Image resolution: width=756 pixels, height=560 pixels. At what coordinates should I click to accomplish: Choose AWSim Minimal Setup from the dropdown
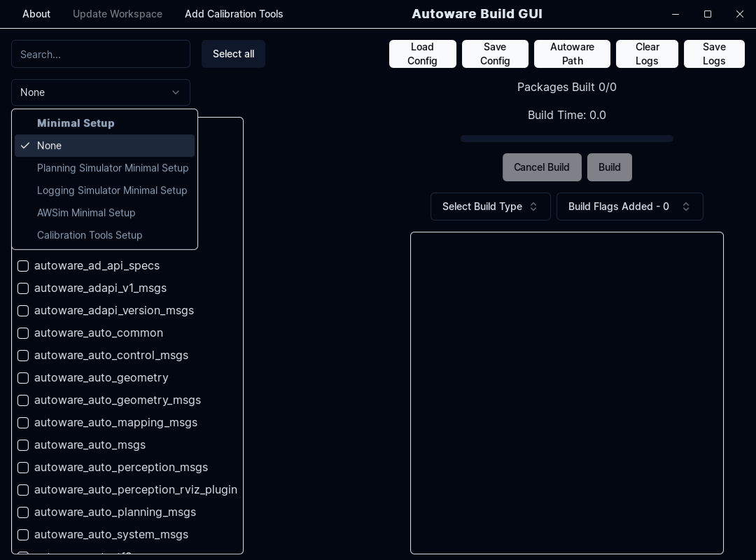point(86,213)
